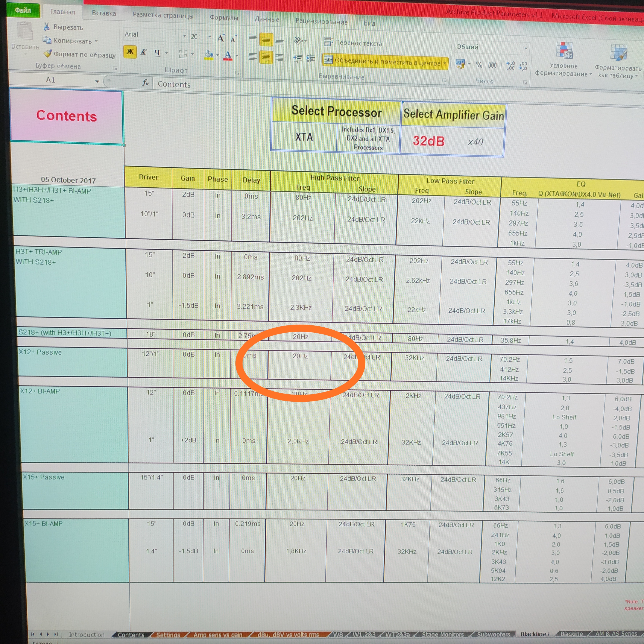Open the Arial font name dropdown
The image size is (644, 644).
coord(184,36)
